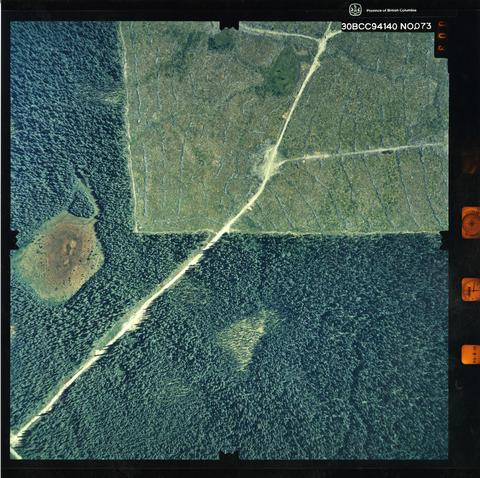Click the bottom center fiducial notch mark

tap(229, 455)
